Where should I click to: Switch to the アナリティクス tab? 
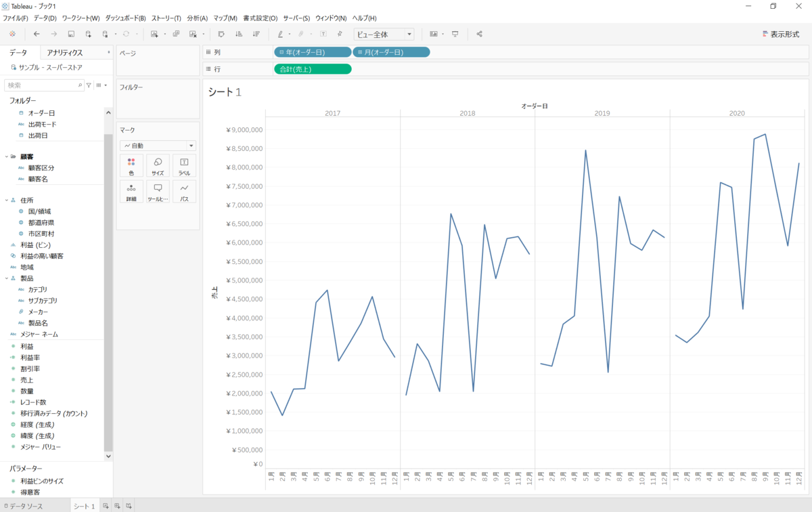65,53
